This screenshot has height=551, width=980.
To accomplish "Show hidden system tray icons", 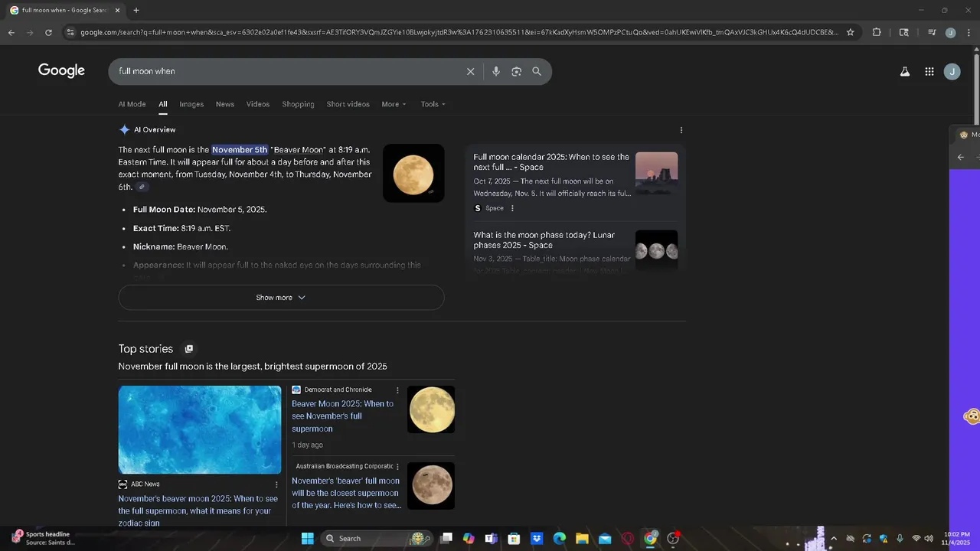I will pyautogui.click(x=834, y=538).
